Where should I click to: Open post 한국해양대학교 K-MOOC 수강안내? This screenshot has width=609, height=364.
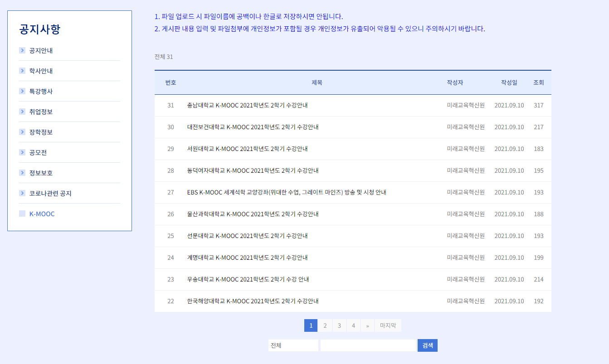click(253, 301)
